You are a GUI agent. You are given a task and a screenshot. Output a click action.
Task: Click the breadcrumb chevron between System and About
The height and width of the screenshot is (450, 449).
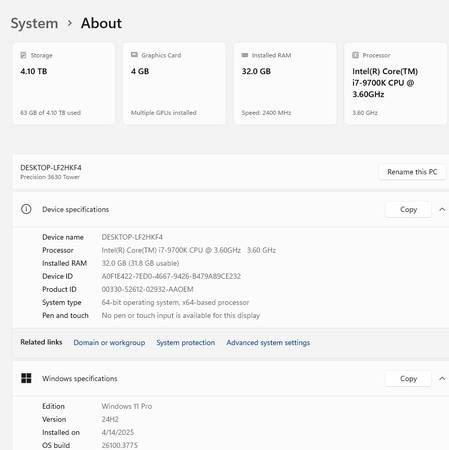(x=70, y=23)
